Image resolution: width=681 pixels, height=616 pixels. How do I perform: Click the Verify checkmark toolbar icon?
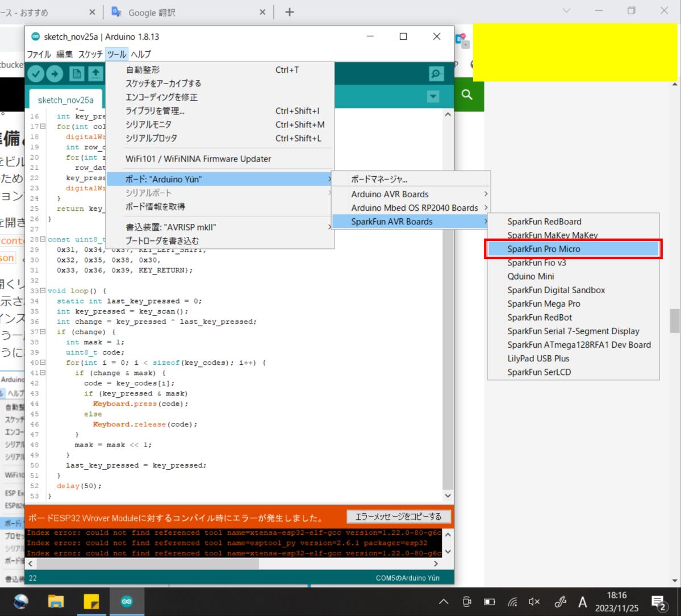point(36,74)
